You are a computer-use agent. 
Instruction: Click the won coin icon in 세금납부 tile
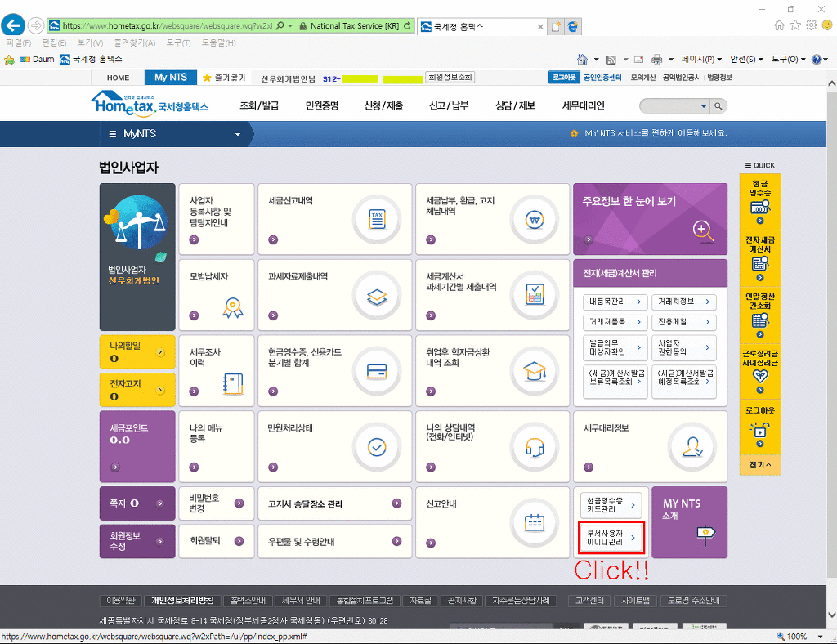click(535, 219)
